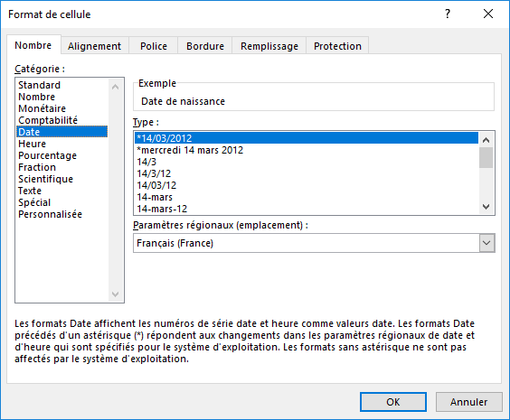Open the Police tab
This screenshot has height=420, width=510.
click(x=154, y=46)
